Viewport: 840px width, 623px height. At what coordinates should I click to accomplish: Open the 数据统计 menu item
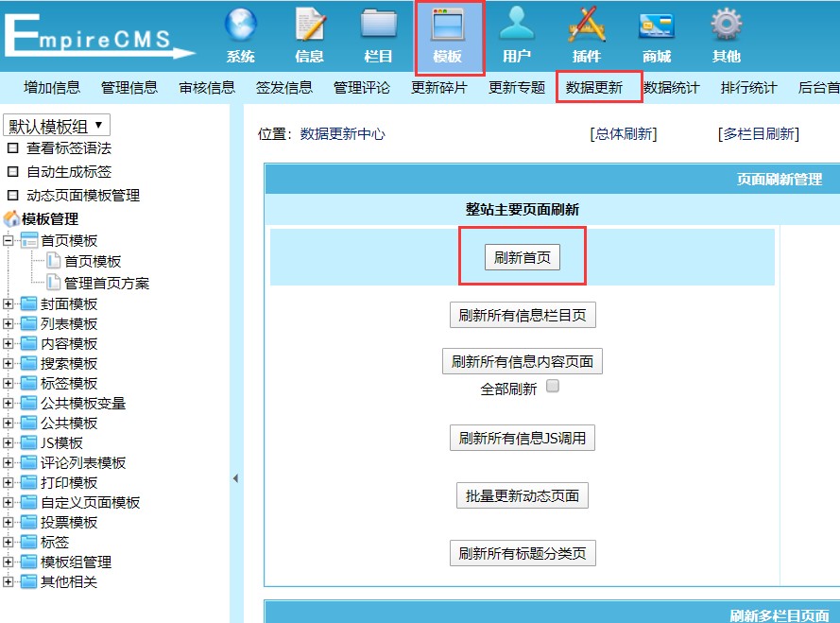point(671,87)
